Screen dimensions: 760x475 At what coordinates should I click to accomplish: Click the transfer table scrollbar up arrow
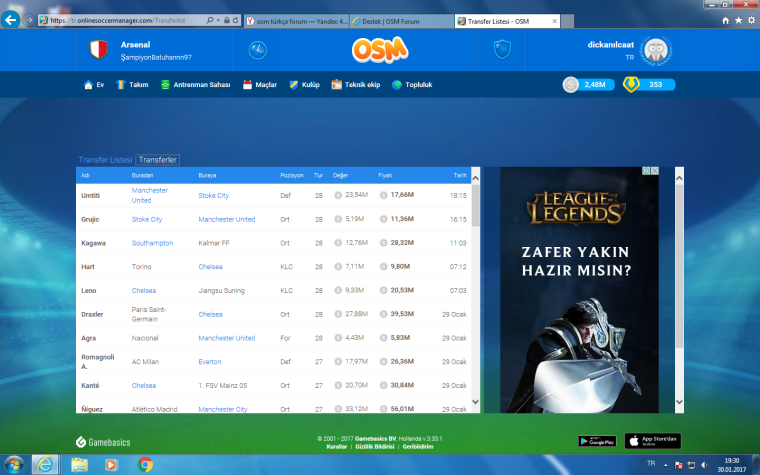tap(475, 178)
